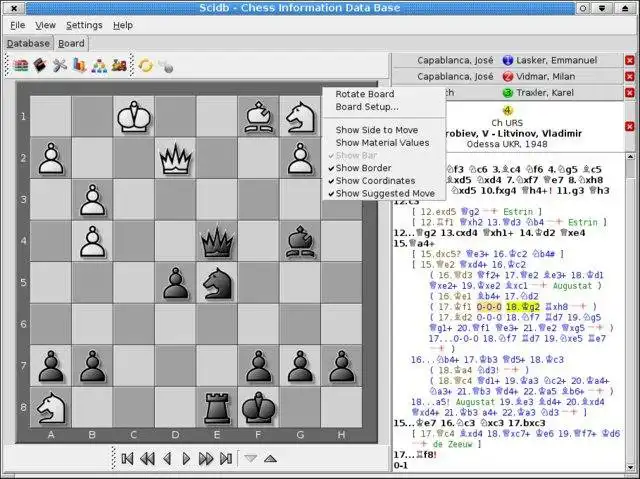Click the up triangle variation arrow
The width and height of the screenshot is (640, 479).
270,459
